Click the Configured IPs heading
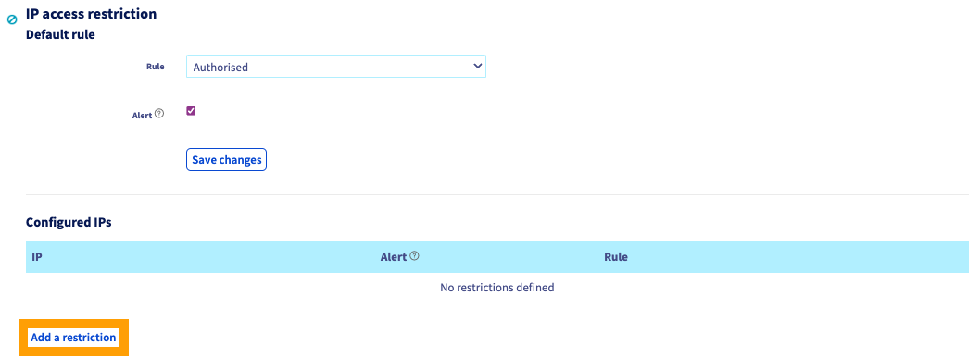The image size is (980, 358). click(69, 222)
